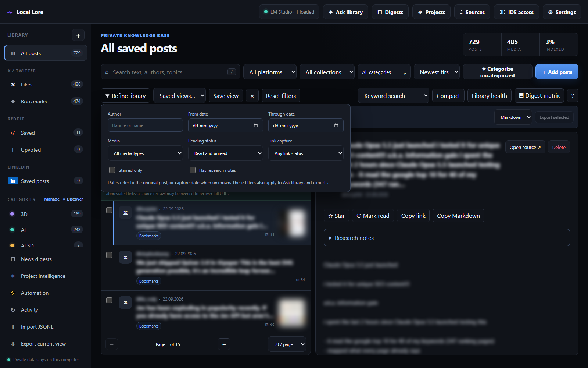
Task: Expand the Research notes section
Action: click(447, 238)
